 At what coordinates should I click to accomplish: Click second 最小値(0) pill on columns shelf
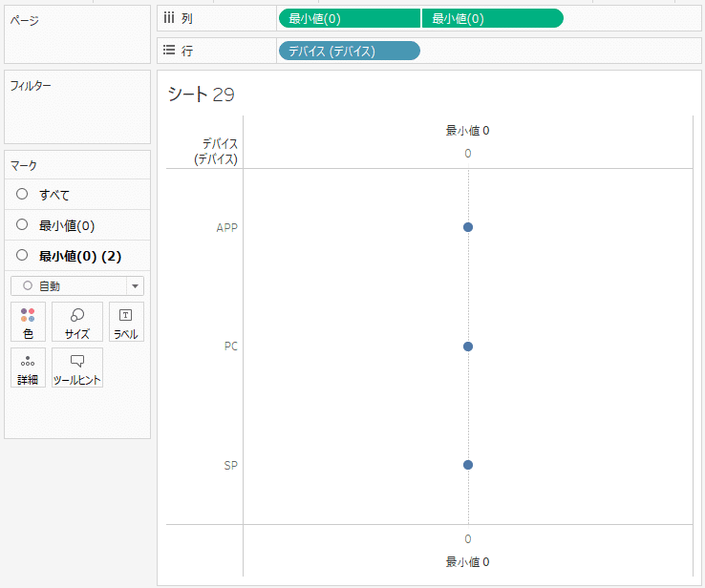[x=492, y=18]
